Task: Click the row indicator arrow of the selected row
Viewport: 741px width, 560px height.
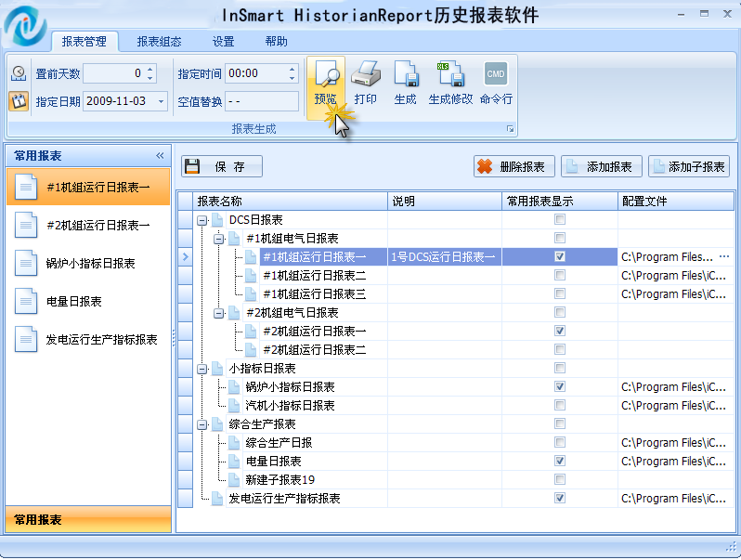Action: 186,256
